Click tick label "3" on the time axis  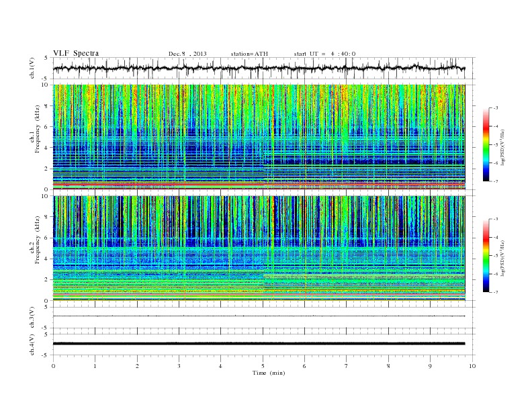tap(179, 366)
